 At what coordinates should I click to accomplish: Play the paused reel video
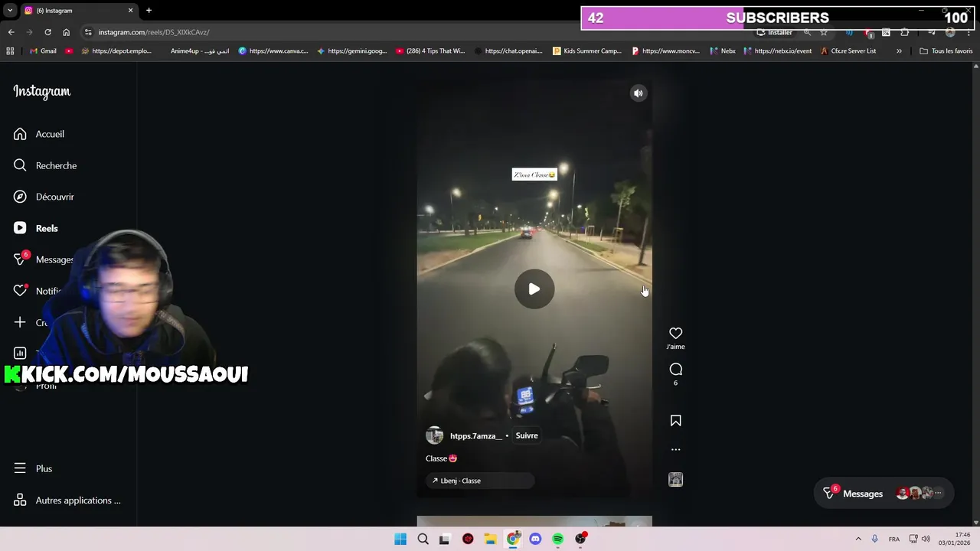click(534, 289)
